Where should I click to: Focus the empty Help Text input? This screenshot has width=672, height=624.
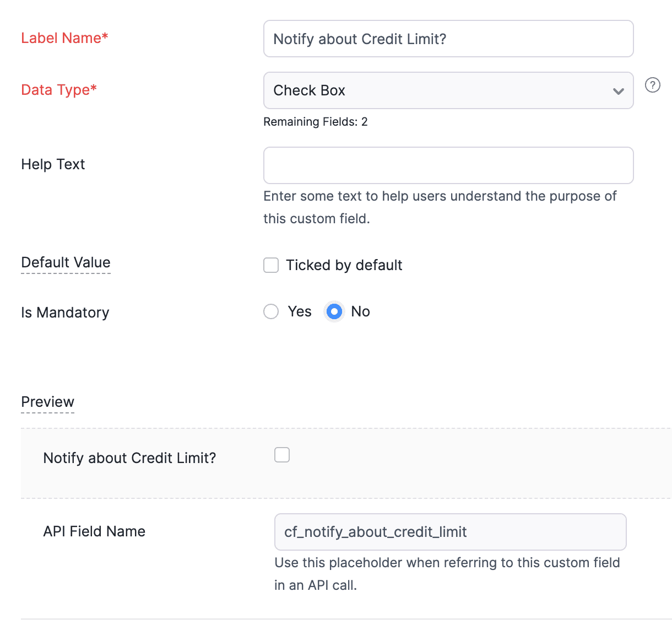coord(448,165)
